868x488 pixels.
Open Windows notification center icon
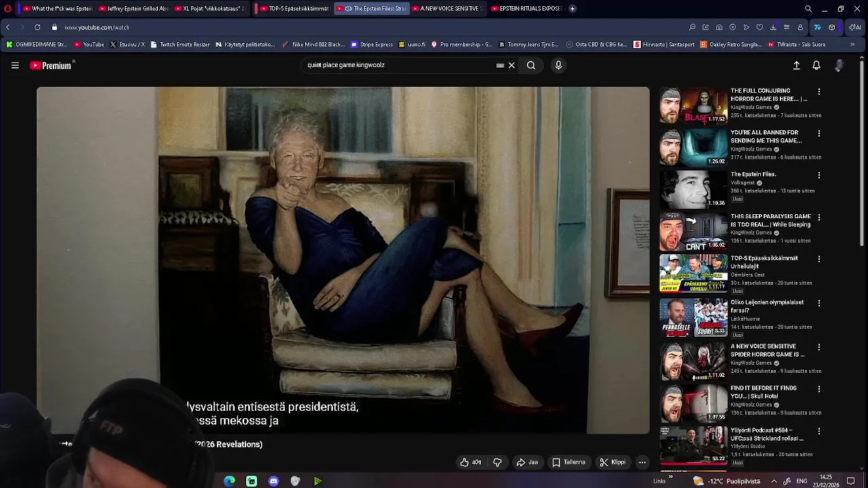coord(851,481)
